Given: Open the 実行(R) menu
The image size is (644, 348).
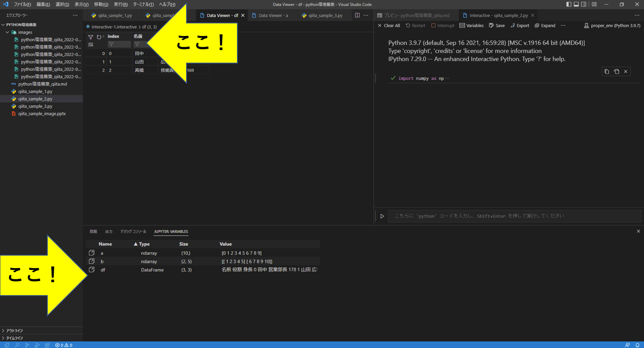Looking at the screenshot, I should (120, 4).
